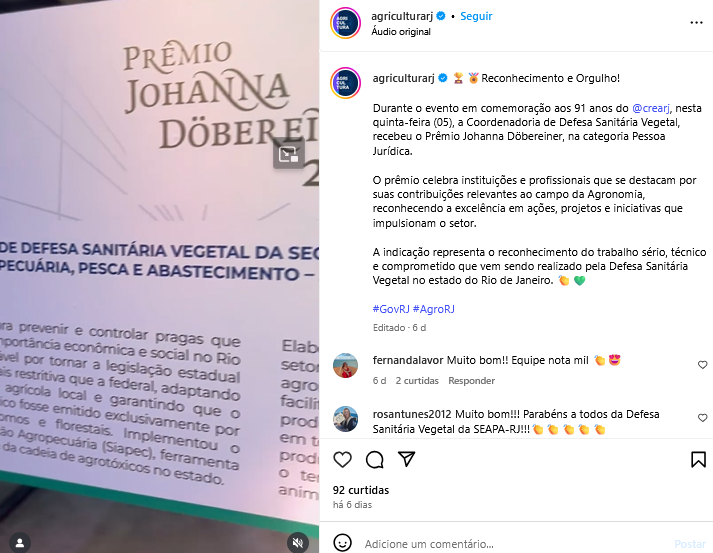Open agriculturarj profile picture in header
The image size is (713, 553).
pos(346,23)
